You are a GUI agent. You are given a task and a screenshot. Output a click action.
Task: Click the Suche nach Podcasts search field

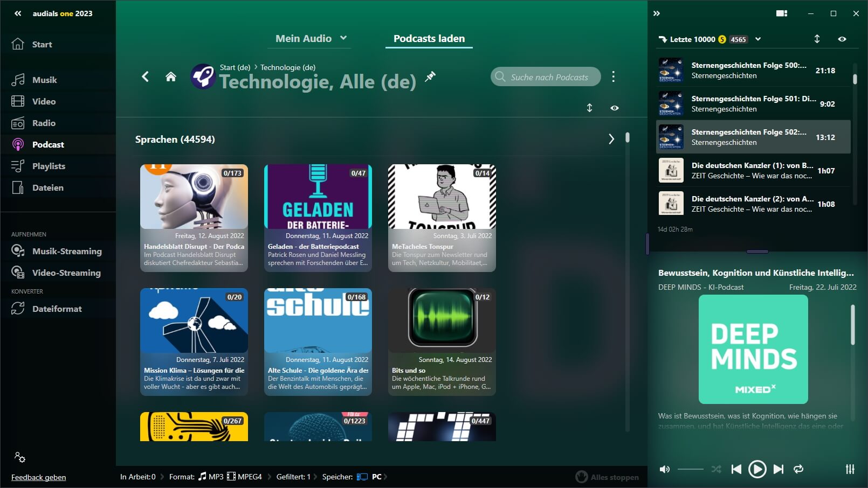pos(549,77)
